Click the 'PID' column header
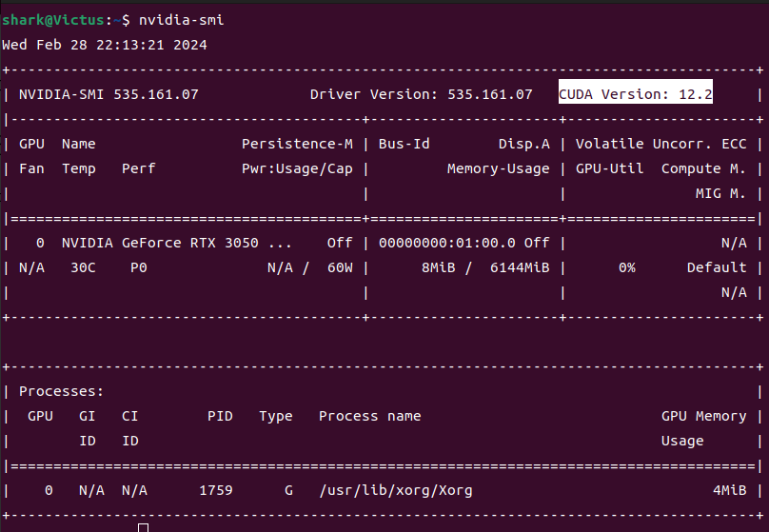Screen dimensions: 769x532 point(220,416)
